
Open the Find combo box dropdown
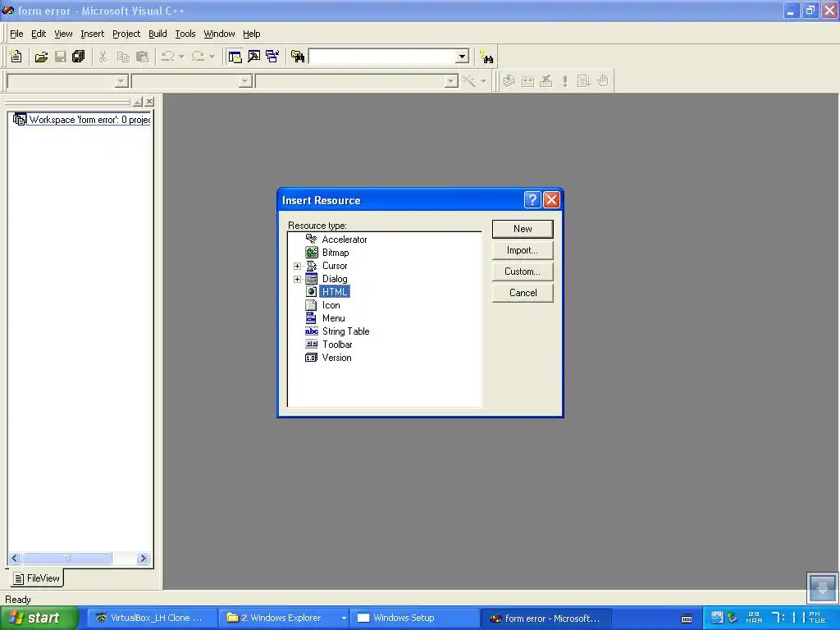point(463,57)
